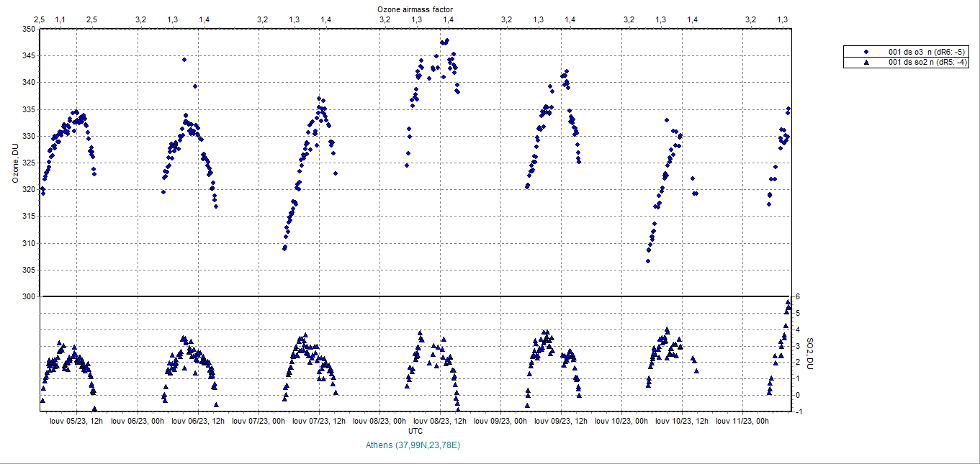Click the lowest ozone diamond on Jun 10
Screen dimensions: 980x464
click(648, 261)
